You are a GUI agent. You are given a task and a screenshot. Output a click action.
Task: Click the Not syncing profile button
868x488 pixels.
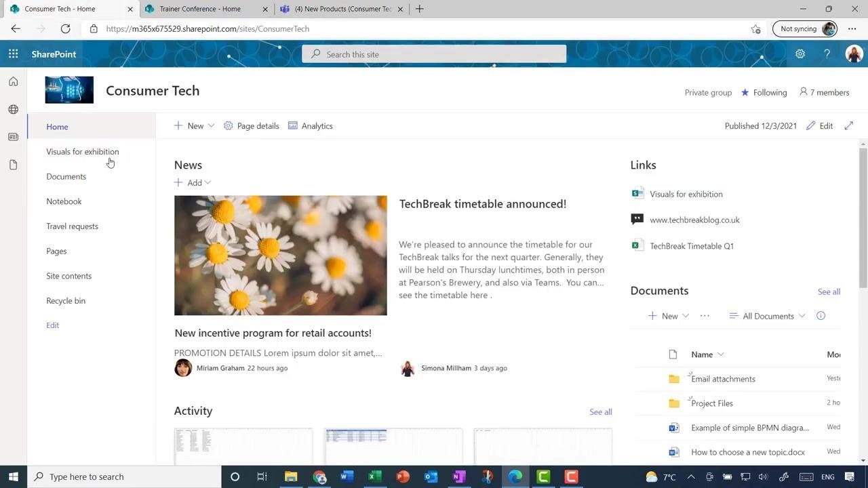click(805, 28)
